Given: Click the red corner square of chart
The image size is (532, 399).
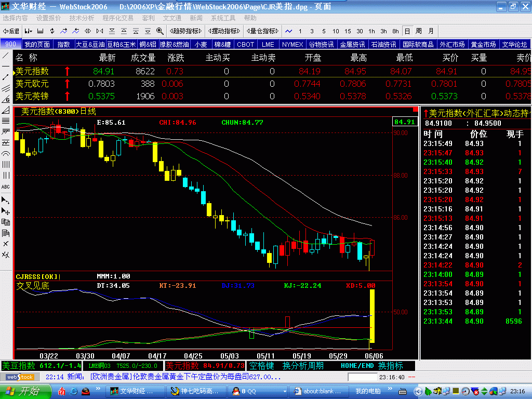Looking at the screenshot, I should point(415,109).
